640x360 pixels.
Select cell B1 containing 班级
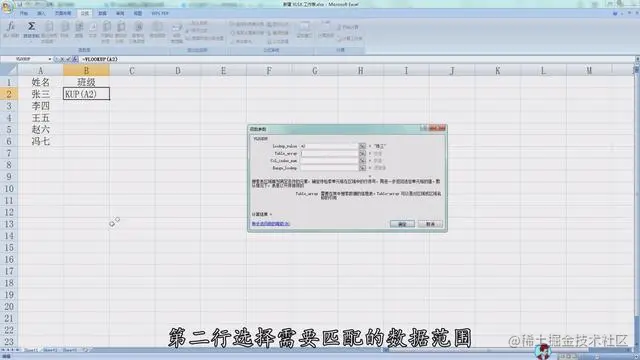(86, 82)
